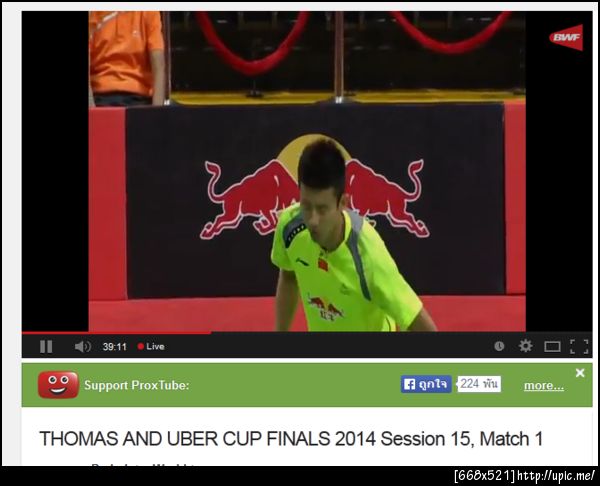Pause the live video playback
Viewport: 600px width, 486px height.
46,347
